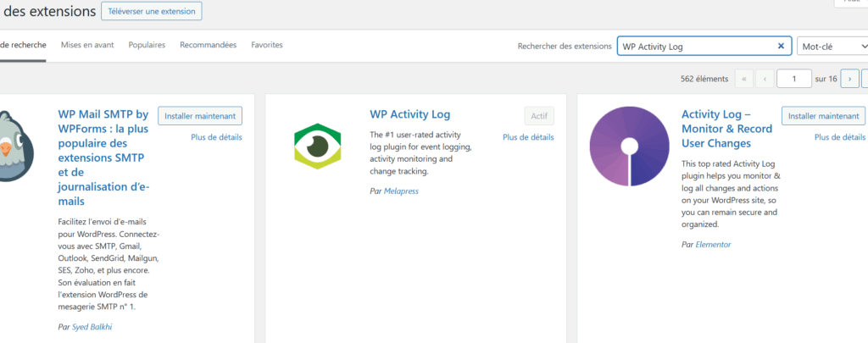868x343 pixels.
Task: Open the Melapress author link
Action: coord(401,191)
